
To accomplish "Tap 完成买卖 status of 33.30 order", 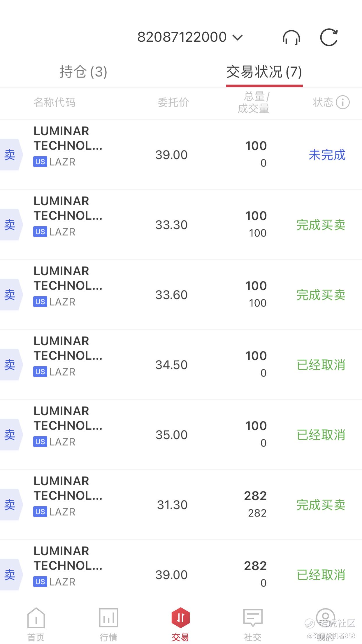I will point(321,225).
